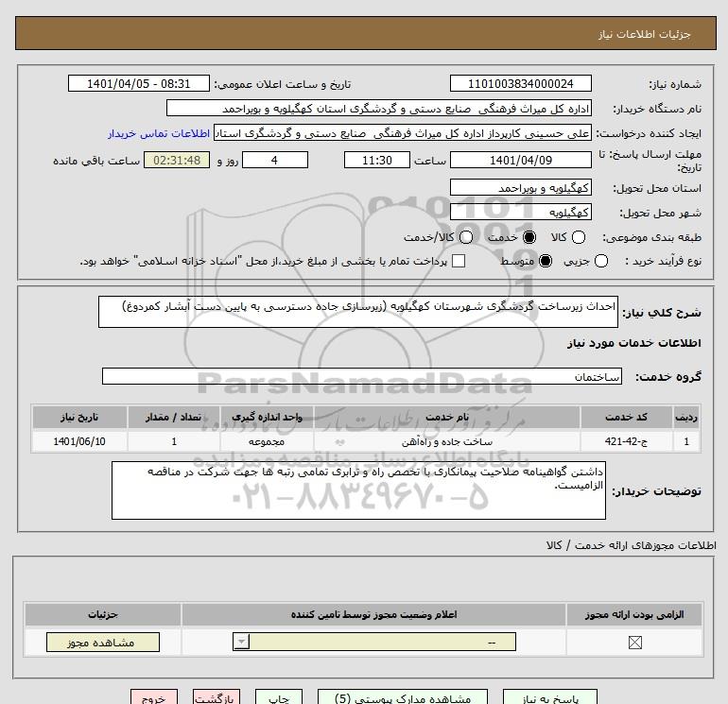The image size is (728, 704).
Task: Click the مشاهده مجوز button
Action: click(x=103, y=643)
